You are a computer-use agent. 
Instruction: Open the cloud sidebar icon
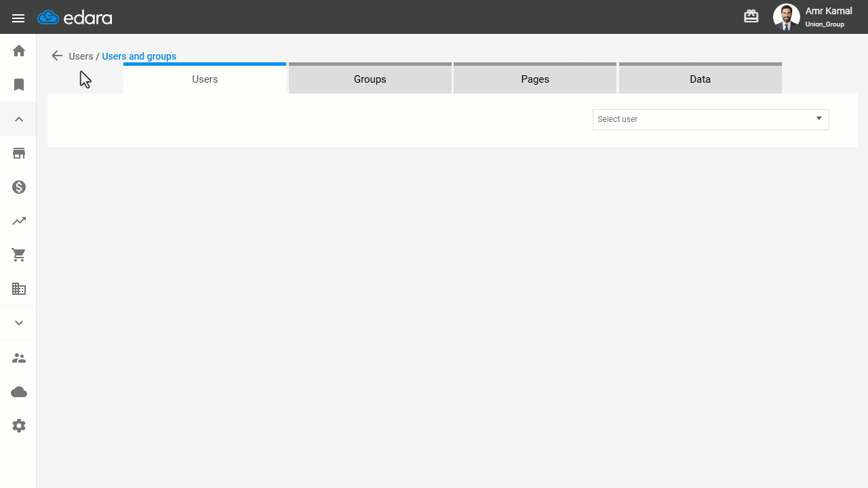[19, 392]
